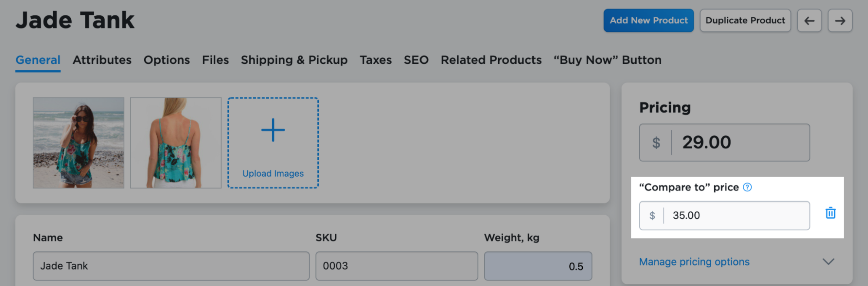This screenshot has height=286, width=868.
Task: Switch to the Attributes tab
Action: click(102, 60)
